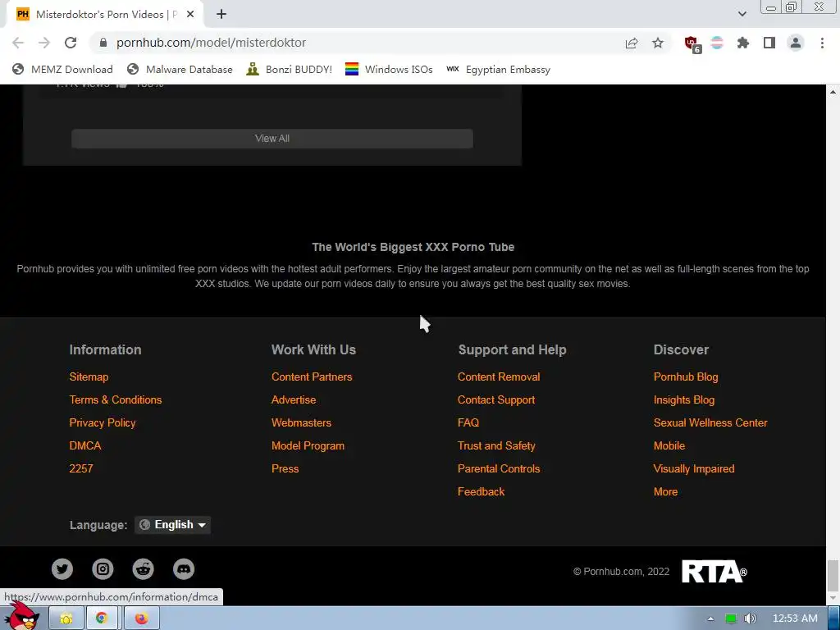Click the scrollbar up arrow
Screen dimensions: 840x630
tap(833, 92)
